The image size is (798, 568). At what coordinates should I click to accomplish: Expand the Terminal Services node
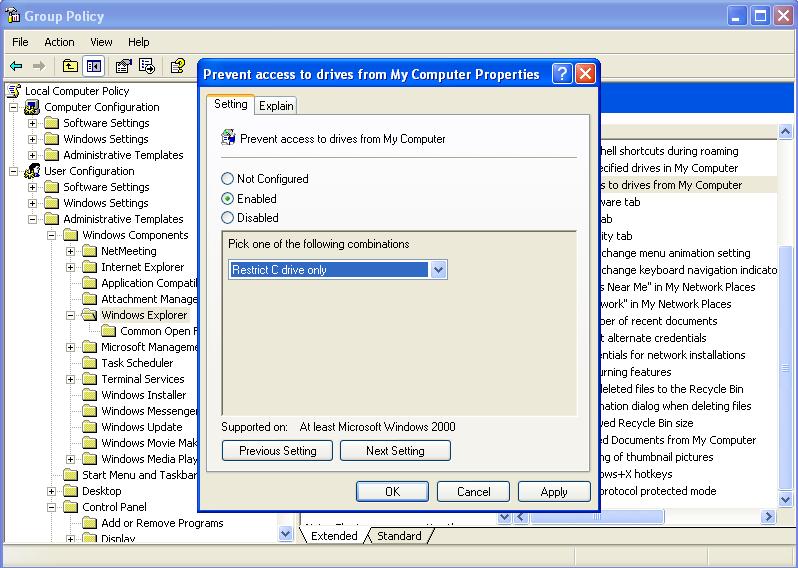point(70,379)
